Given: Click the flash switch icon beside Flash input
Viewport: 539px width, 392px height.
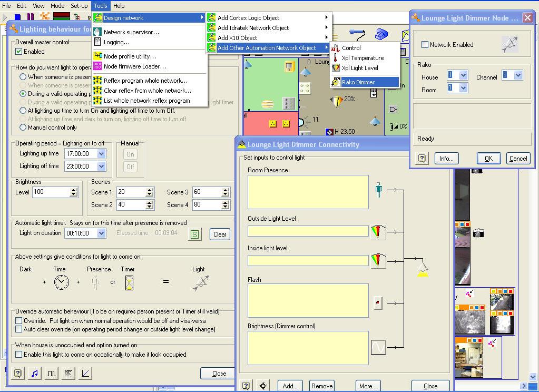Looking at the screenshot, I should coord(378,302).
